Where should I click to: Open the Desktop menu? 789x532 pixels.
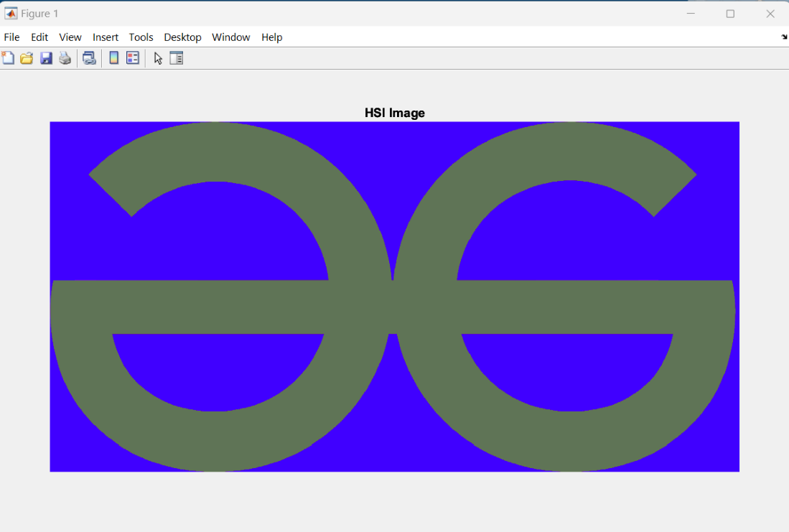click(x=182, y=37)
